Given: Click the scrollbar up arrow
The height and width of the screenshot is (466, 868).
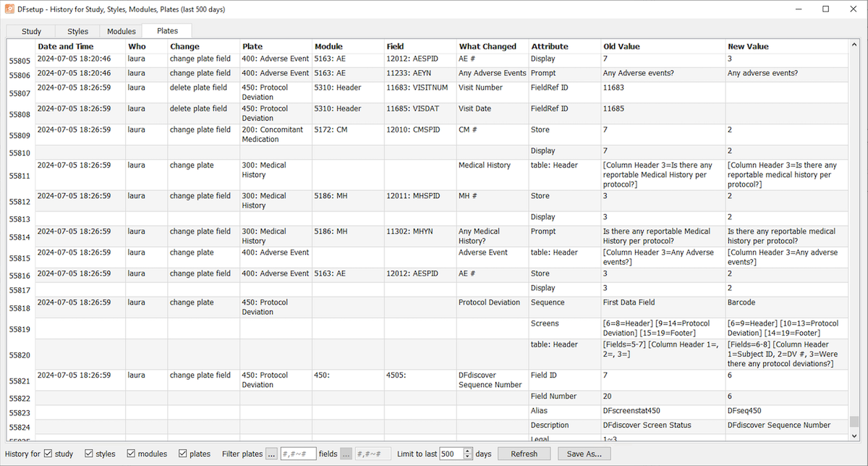Looking at the screenshot, I should (855, 45).
